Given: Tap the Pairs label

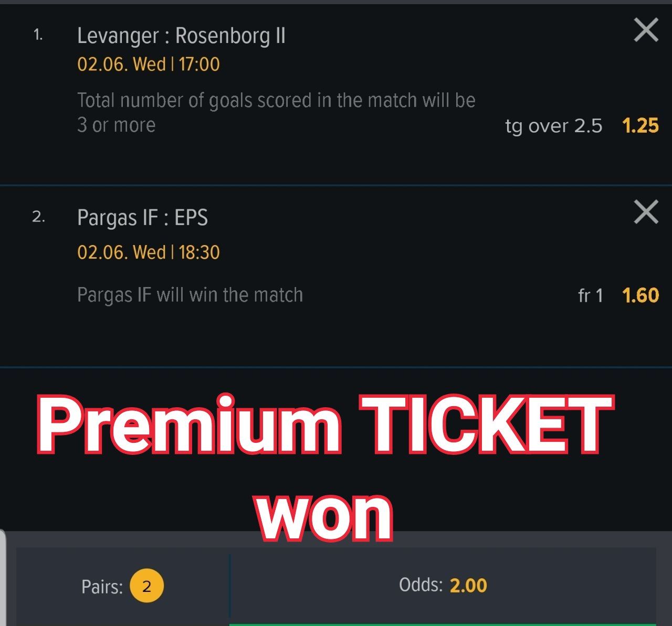Looking at the screenshot, I should [x=102, y=587].
